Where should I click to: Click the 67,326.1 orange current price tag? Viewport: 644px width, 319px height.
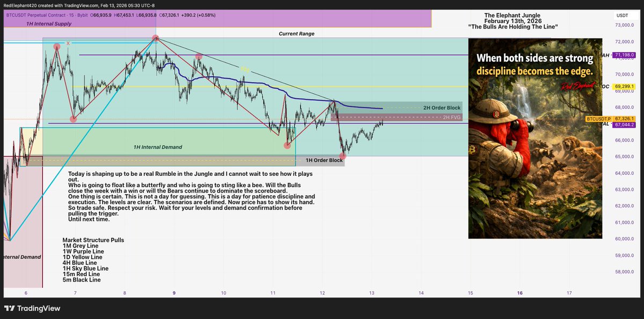pos(625,118)
